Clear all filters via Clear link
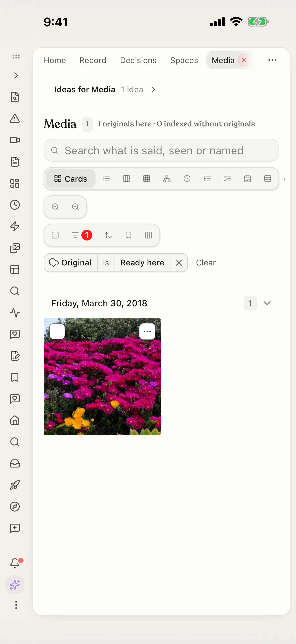Viewport: 296px width, 644px height. point(206,262)
